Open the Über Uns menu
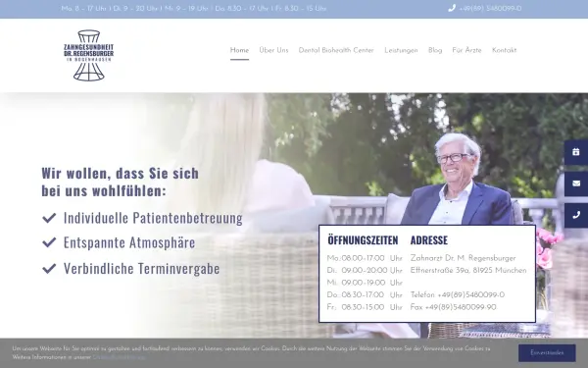Screen dimensions: 588x368 273,50
